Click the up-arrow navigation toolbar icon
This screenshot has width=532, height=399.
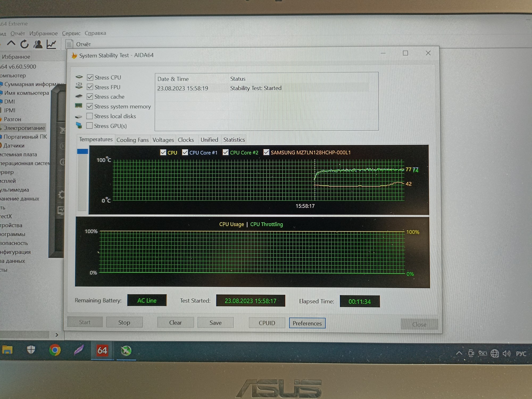tap(11, 43)
